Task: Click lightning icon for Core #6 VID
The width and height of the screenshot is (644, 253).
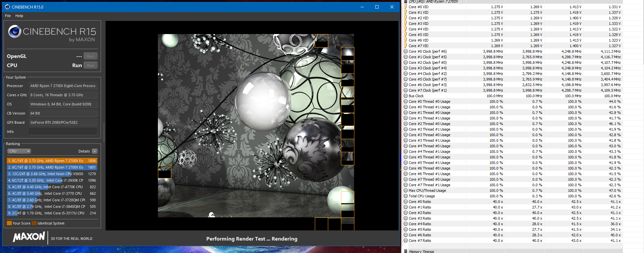Action: pyautogui.click(x=406, y=40)
